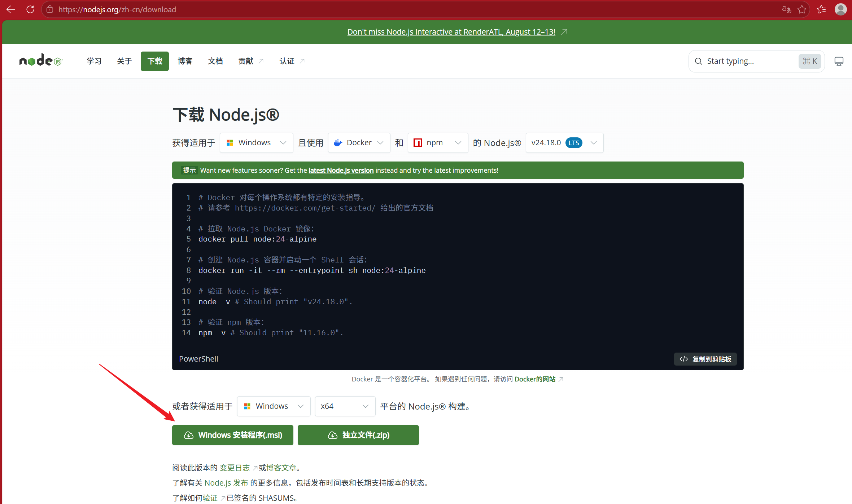Expand the first Windows operating system dropdown
This screenshot has width=852, height=504.
pos(257,143)
